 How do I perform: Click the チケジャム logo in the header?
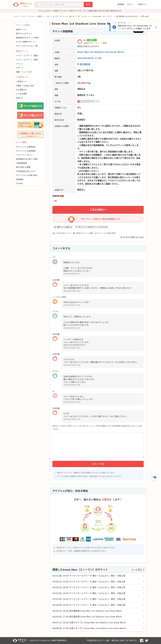[x=23, y=5]
